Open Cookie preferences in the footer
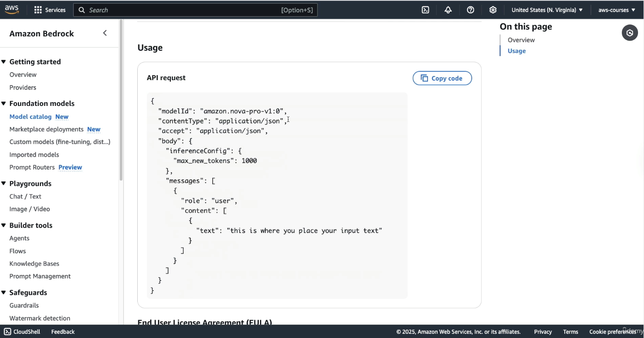This screenshot has width=644, height=338. click(613, 332)
